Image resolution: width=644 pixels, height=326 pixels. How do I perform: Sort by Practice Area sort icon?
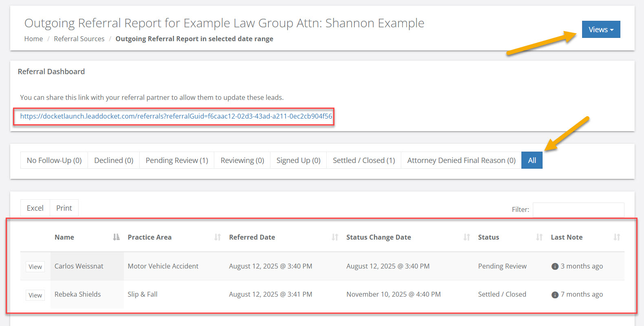click(x=218, y=237)
